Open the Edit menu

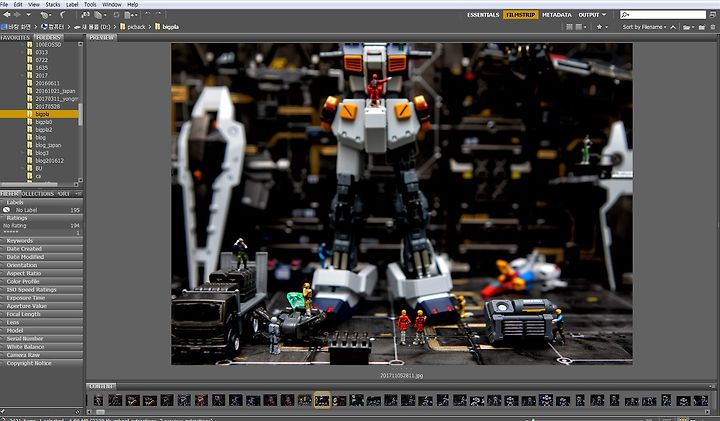pyautogui.click(x=18, y=5)
